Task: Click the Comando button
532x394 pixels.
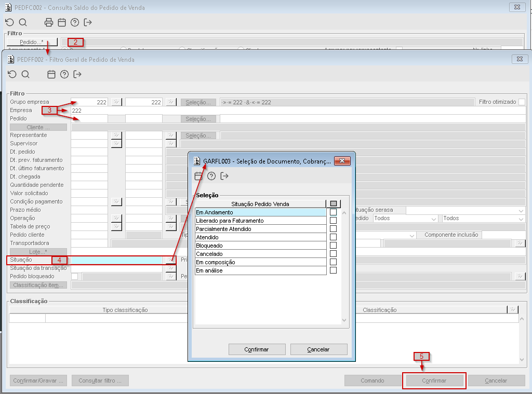Action: coord(373,381)
